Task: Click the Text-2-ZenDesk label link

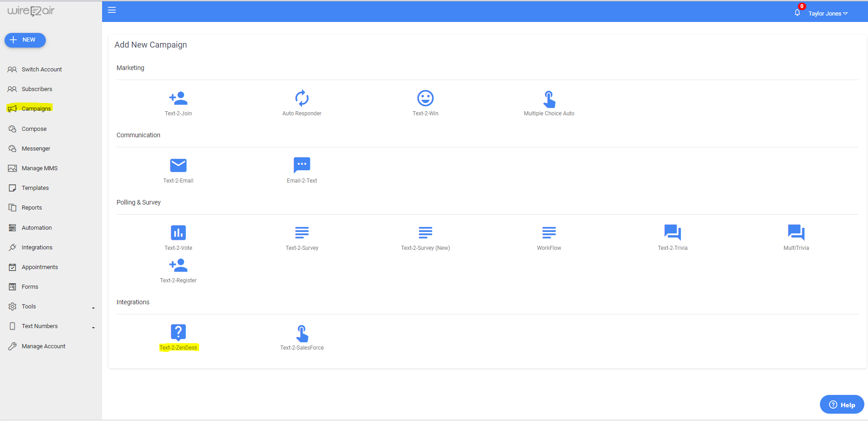Action: (x=178, y=348)
